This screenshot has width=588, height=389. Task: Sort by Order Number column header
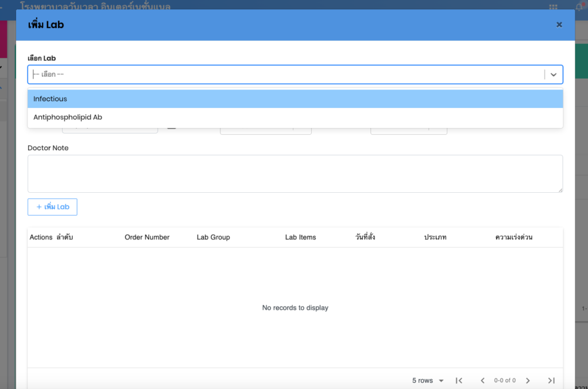pyautogui.click(x=147, y=237)
